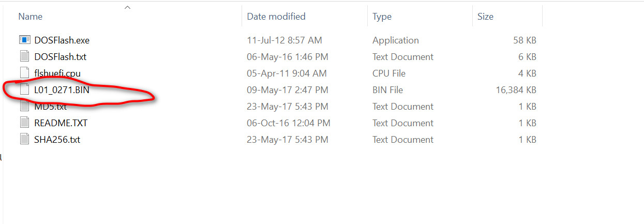644x224 pixels.
Task: Sort by the Date modified column
Action: [276, 17]
